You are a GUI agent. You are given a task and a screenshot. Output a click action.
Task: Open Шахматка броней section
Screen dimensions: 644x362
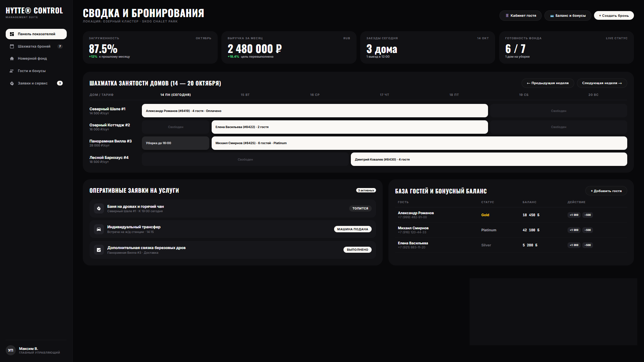(x=36, y=46)
